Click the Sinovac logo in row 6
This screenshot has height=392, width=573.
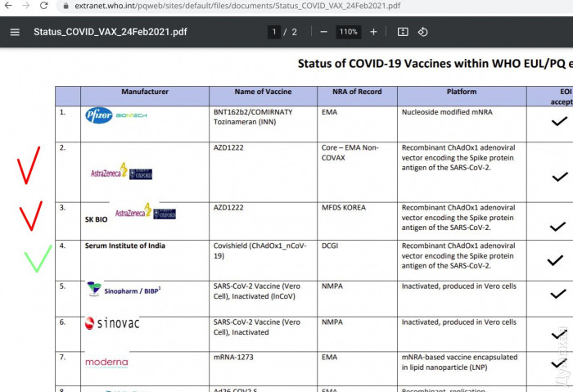tap(112, 323)
